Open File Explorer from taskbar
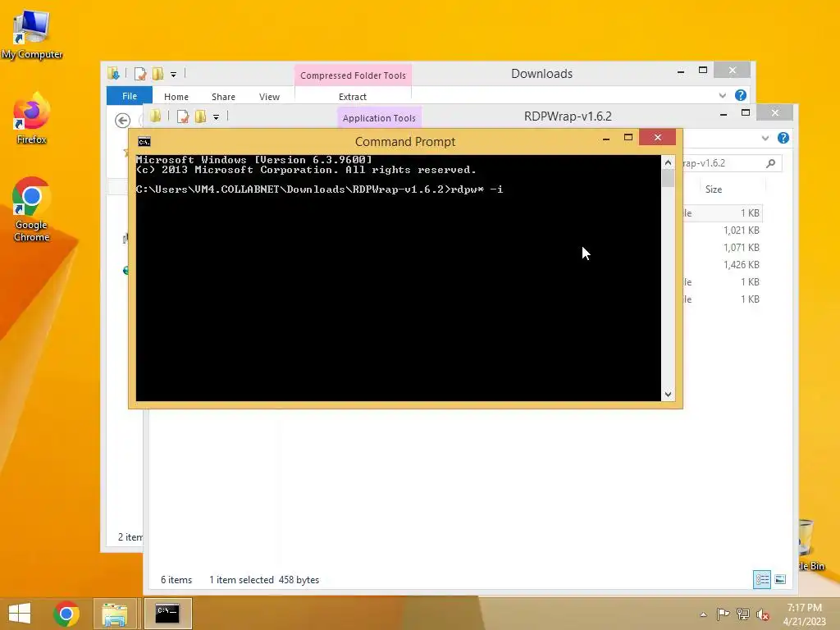 point(115,614)
